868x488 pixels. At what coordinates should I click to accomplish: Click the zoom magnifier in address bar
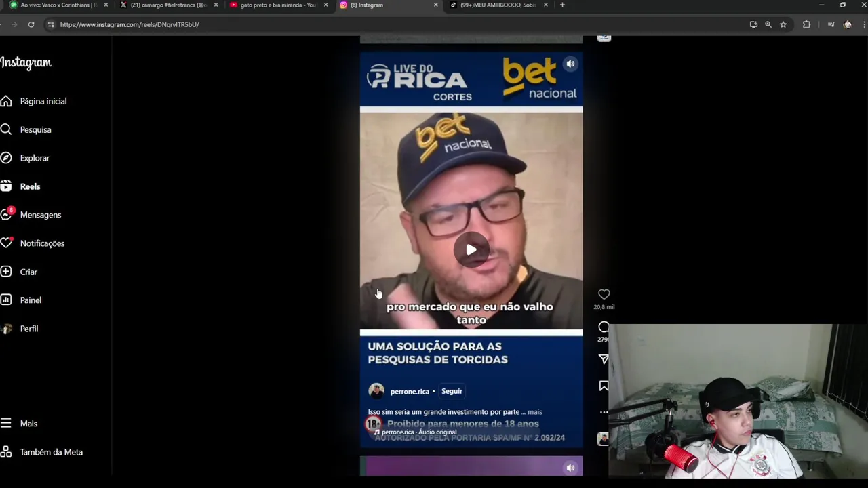point(768,24)
